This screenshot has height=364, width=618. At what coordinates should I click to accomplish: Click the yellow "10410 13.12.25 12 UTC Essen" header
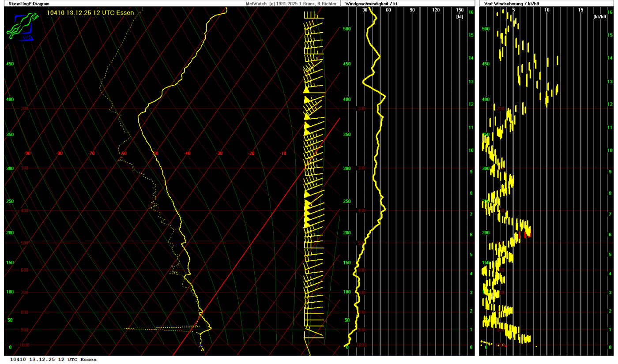(x=90, y=12)
